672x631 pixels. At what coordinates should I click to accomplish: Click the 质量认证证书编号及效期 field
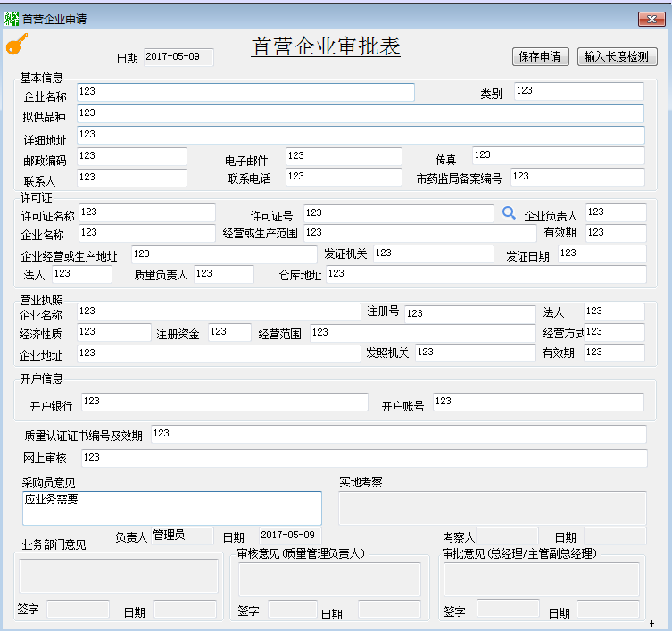pos(399,434)
